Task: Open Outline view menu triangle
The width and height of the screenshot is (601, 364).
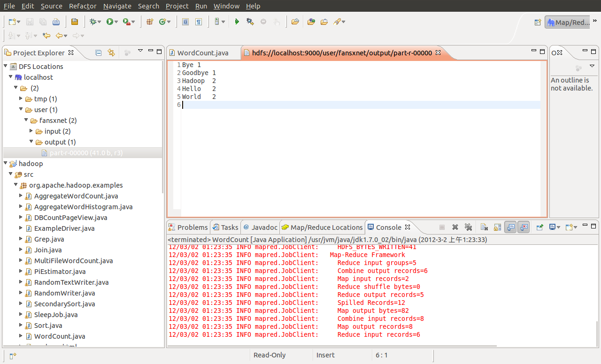Action: coord(592,66)
